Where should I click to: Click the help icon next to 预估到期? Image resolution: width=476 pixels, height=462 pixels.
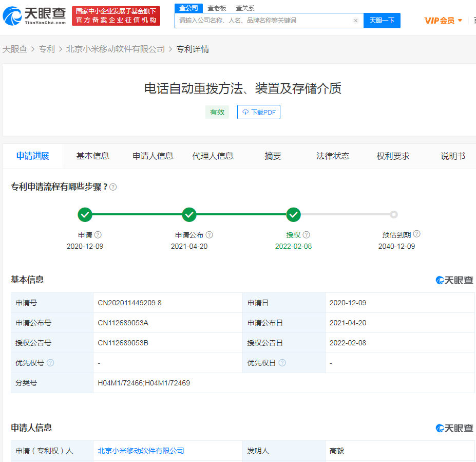coord(416,234)
